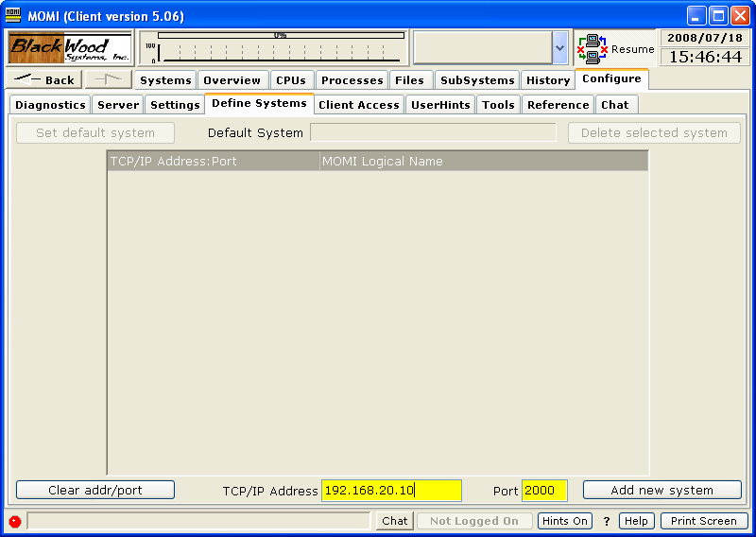
Task: Close the MOMI window
Action: pos(740,16)
